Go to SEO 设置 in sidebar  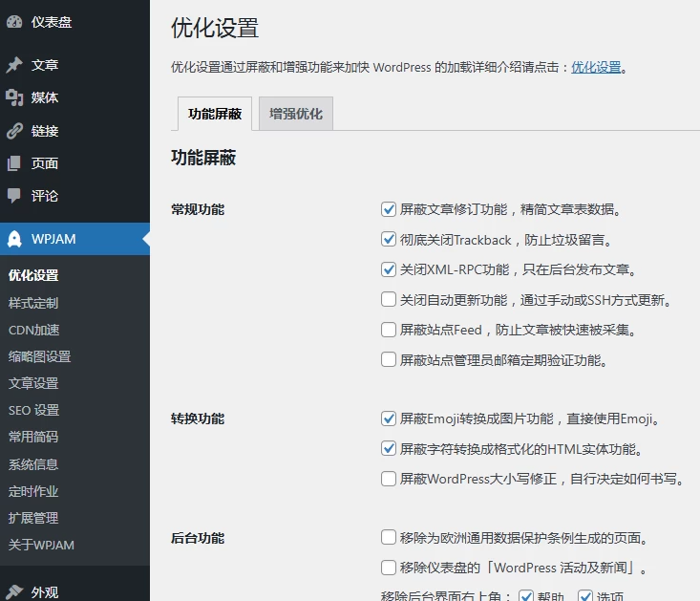[x=34, y=410]
